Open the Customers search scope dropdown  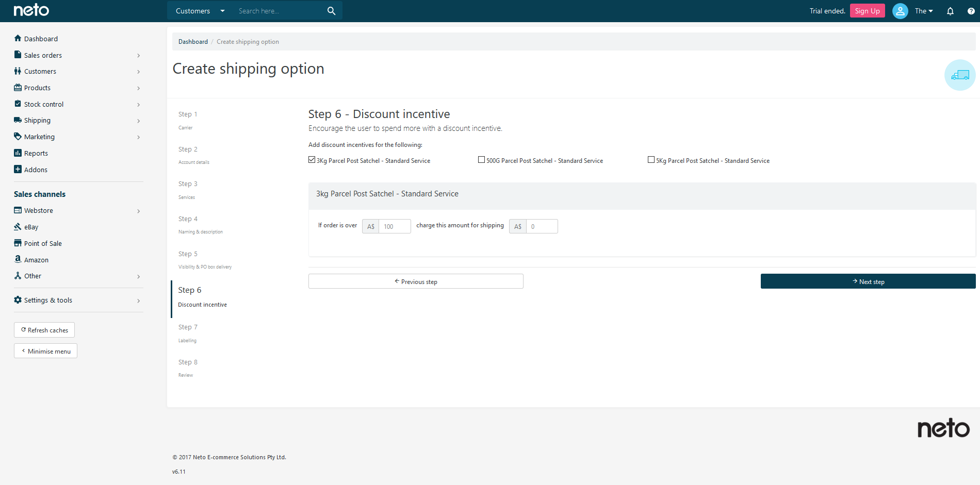pos(200,11)
